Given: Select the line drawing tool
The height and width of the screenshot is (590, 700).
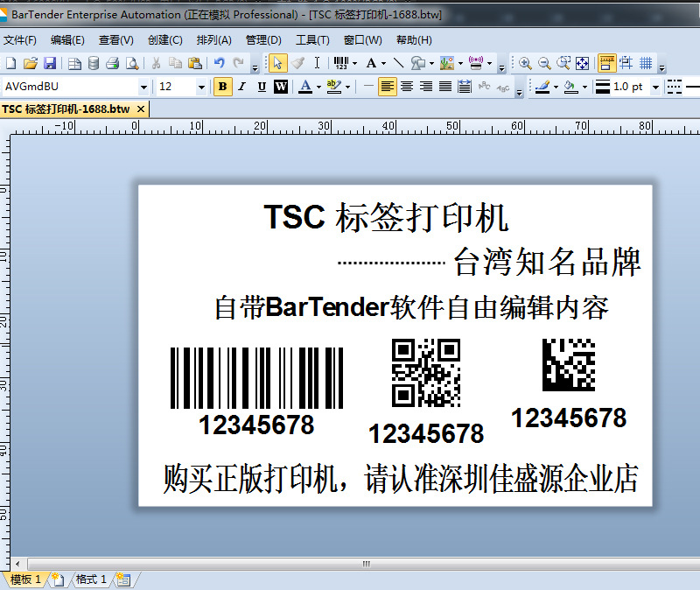Looking at the screenshot, I should tap(398, 63).
